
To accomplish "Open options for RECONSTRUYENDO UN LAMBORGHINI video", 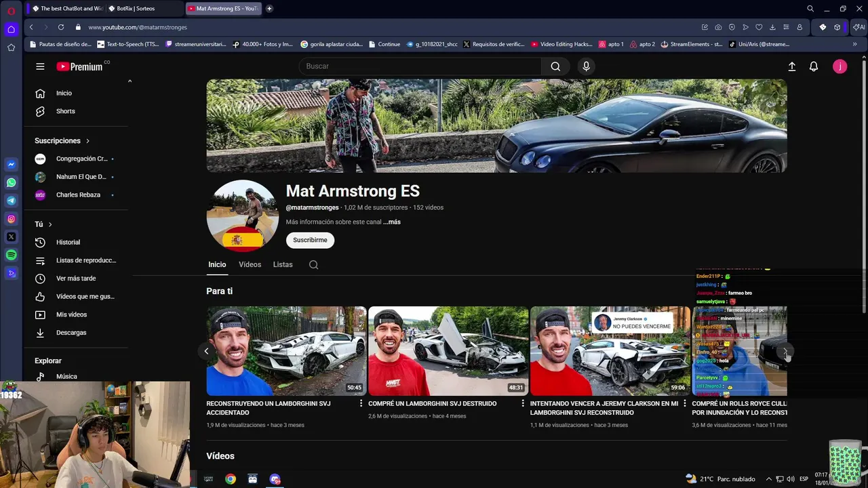I will click(361, 403).
